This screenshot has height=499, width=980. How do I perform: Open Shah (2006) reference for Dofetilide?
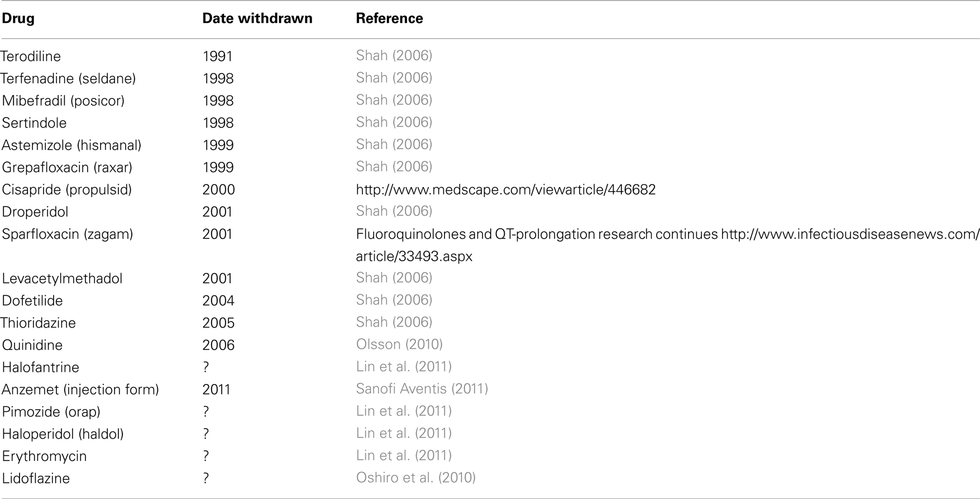[x=394, y=300]
